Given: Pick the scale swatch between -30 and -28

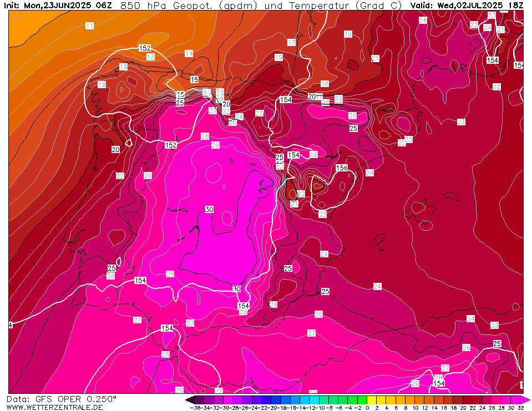Looking at the screenshot, I should 228,400.
